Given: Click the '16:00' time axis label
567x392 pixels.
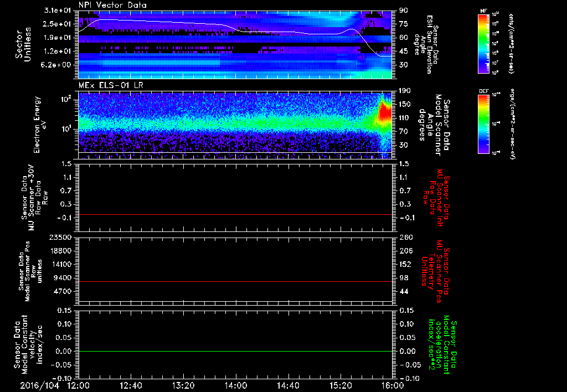Looking at the screenshot, I should pos(393,385).
